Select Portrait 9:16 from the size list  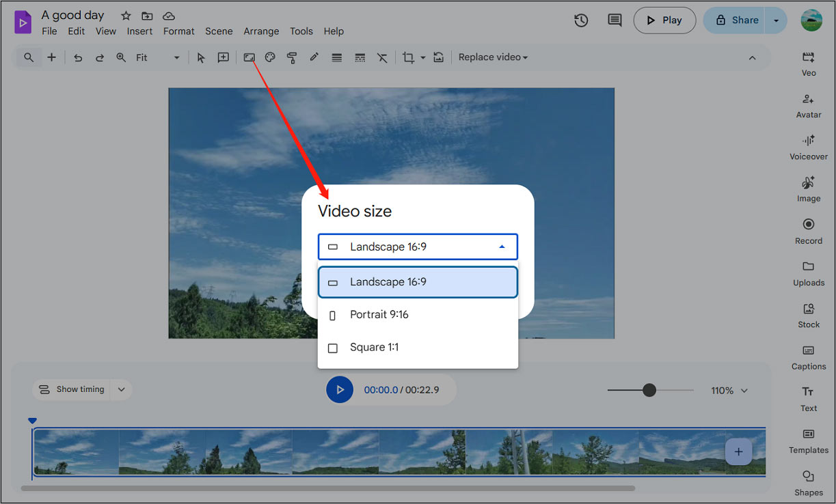(x=379, y=315)
